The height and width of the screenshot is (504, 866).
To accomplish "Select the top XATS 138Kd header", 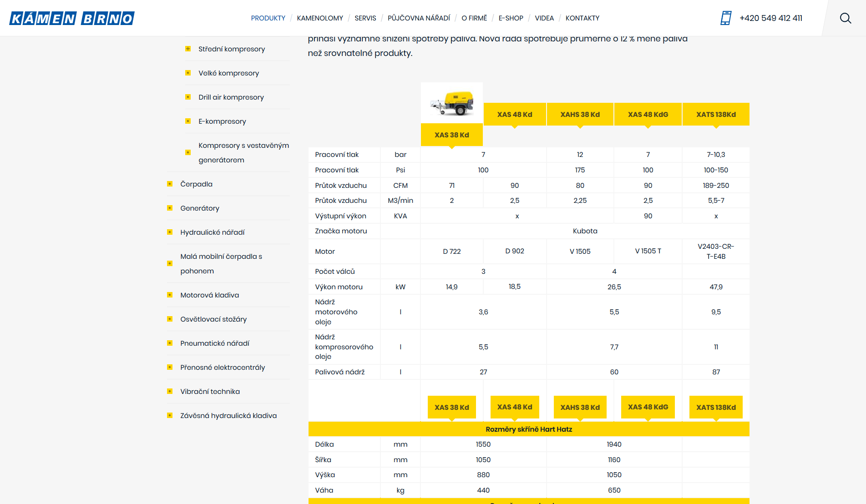I will coord(716,114).
